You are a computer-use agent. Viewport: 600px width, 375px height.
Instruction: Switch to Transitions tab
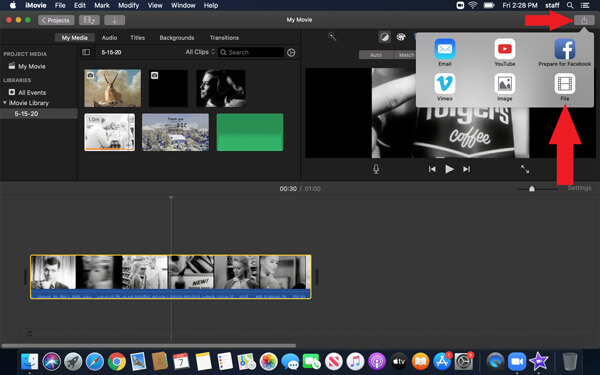point(224,38)
